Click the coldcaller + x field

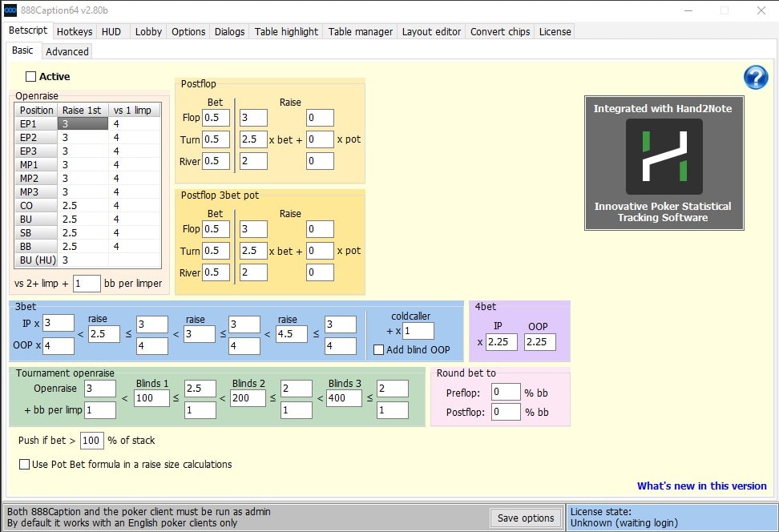click(x=418, y=331)
